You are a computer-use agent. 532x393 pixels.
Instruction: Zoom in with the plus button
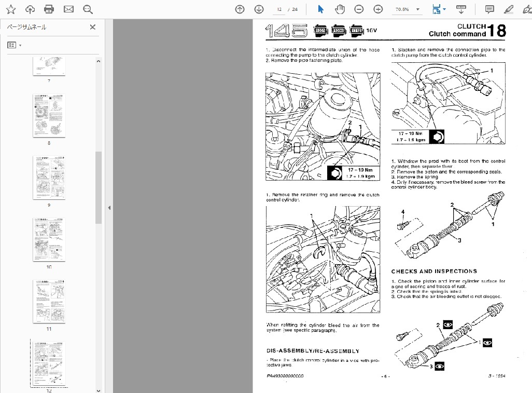click(x=378, y=9)
